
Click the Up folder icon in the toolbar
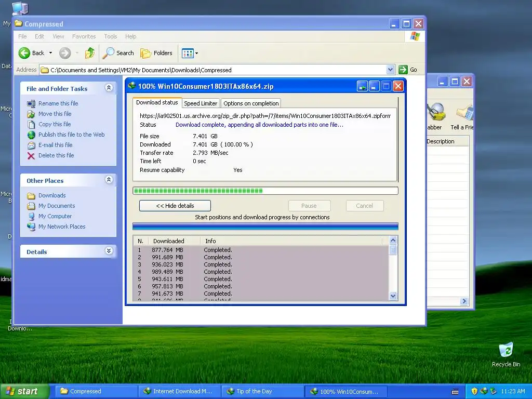90,53
